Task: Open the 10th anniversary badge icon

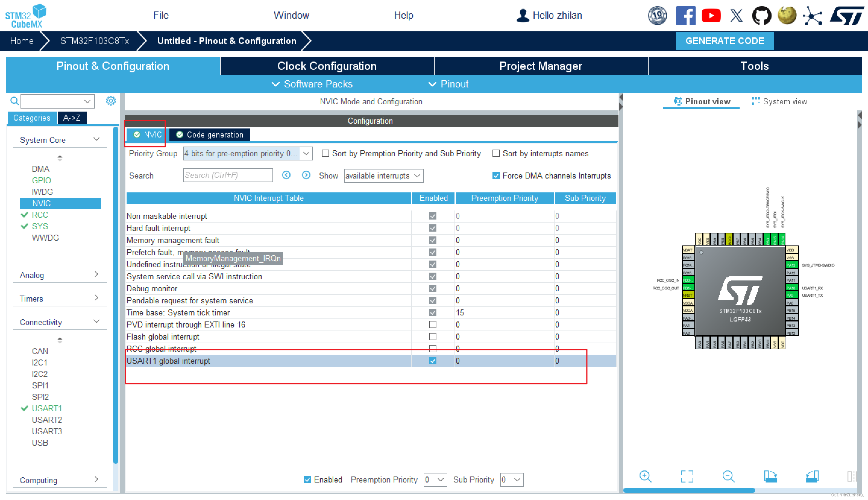Action: [657, 15]
